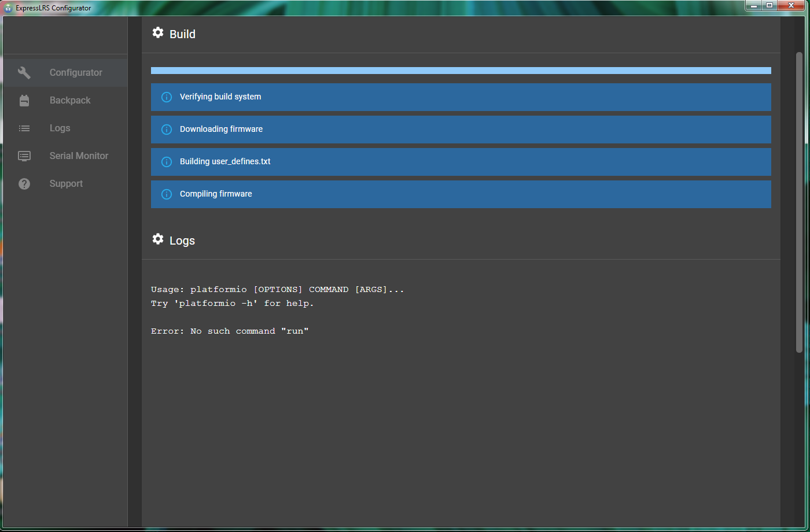The width and height of the screenshot is (810, 532).
Task: Go to the Logs page
Action: (65, 128)
